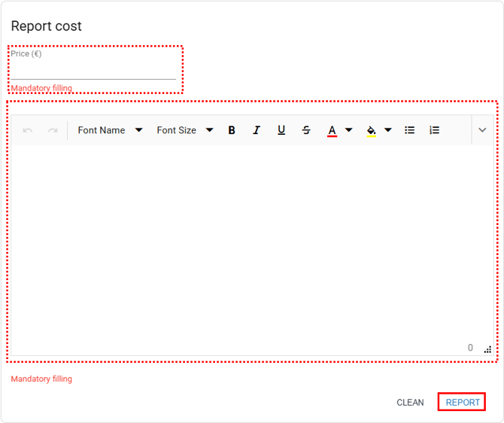Insert a bulleted list
This screenshot has height=423, width=504.
click(410, 130)
